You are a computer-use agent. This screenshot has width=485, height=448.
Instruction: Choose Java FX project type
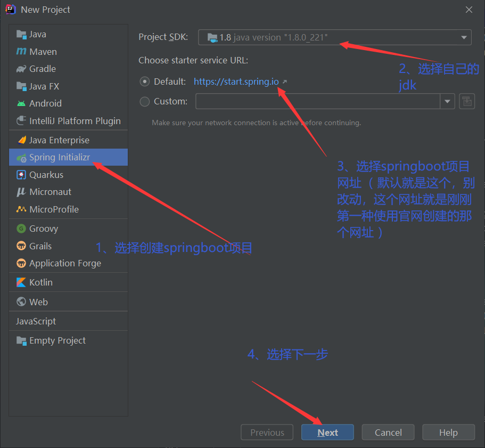(x=68, y=86)
